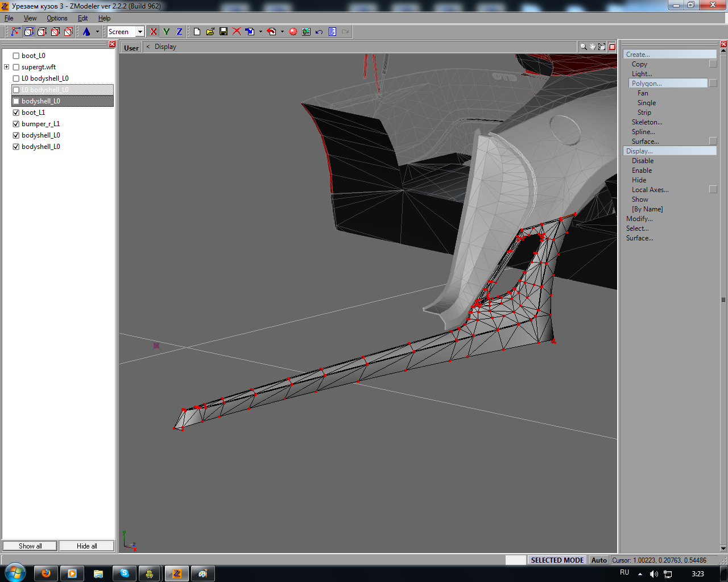Click the white color box in status bar
This screenshot has width=728, height=582.
(x=515, y=560)
